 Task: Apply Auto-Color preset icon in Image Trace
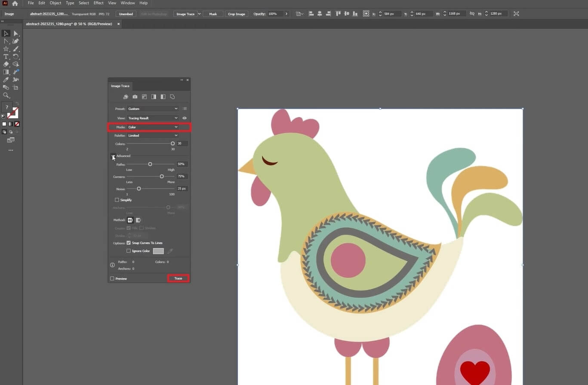click(126, 97)
